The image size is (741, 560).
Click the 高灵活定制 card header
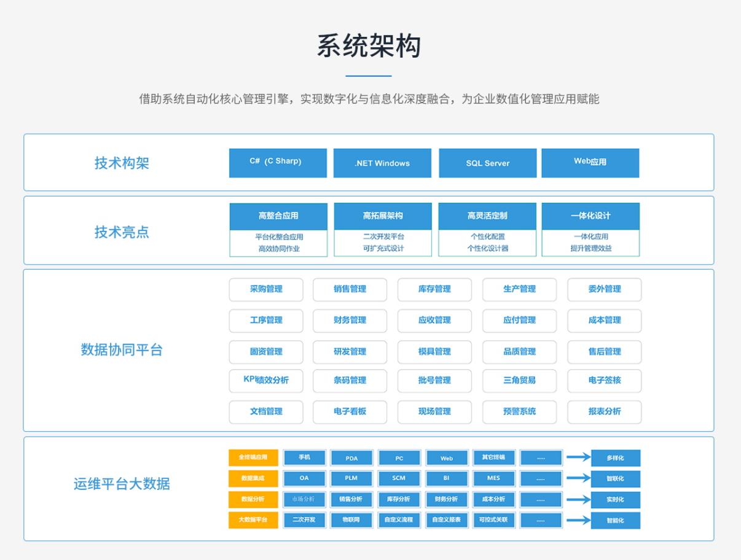coord(487,216)
